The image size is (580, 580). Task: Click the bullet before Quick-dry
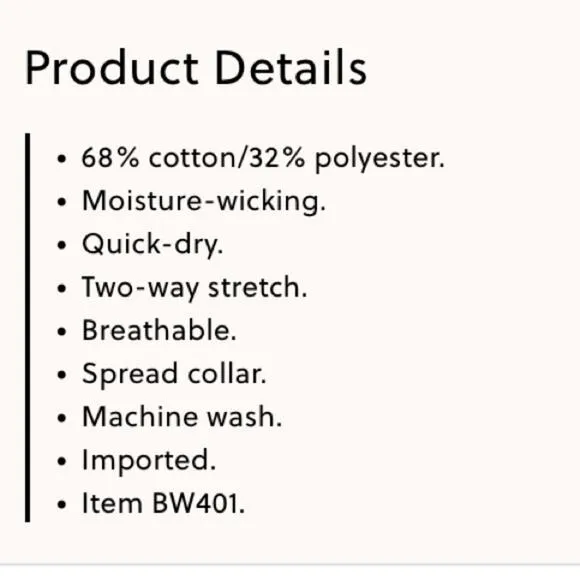point(62,245)
